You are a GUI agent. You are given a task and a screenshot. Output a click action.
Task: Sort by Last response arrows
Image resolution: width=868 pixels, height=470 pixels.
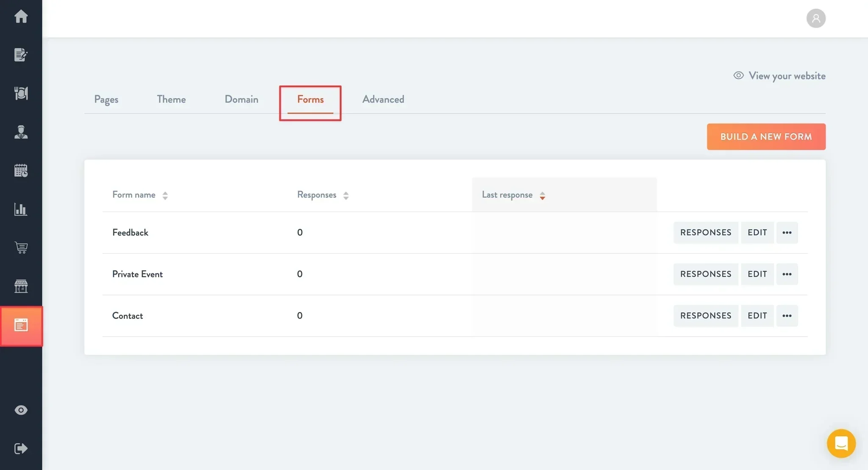pos(542,195)
